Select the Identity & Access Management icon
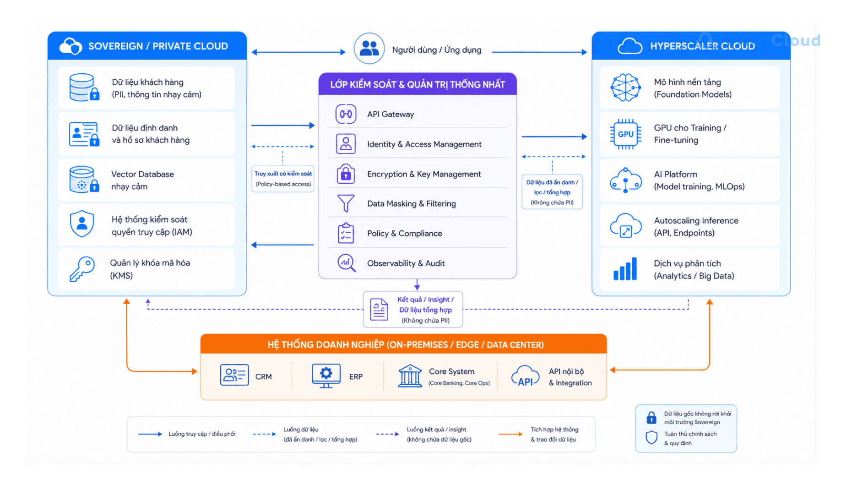This screenshot has height=481, width=868. (346, 144)
